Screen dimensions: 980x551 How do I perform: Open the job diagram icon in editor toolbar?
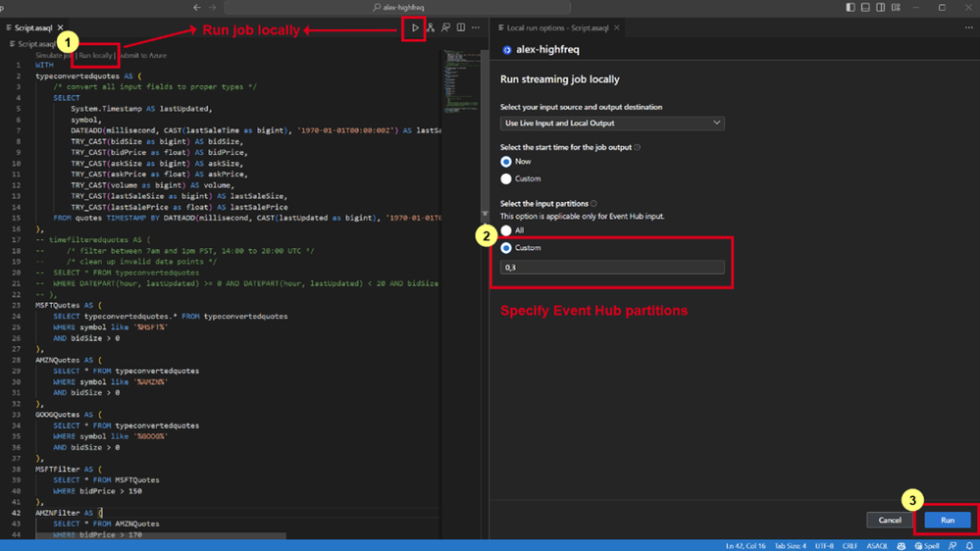pos(431,27)
